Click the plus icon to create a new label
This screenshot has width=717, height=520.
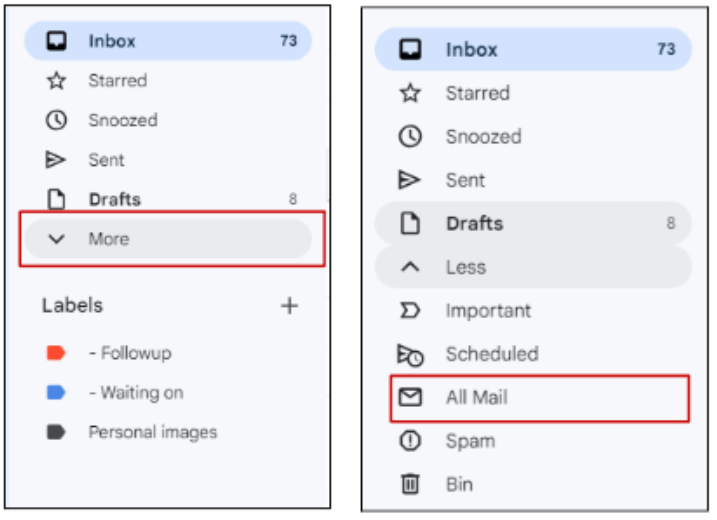[289, 306]
